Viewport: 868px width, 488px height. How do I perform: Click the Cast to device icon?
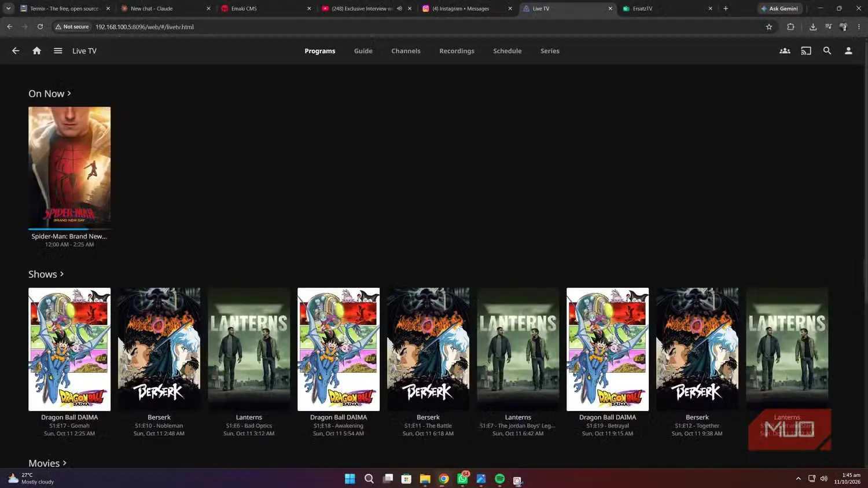[806, 51]
